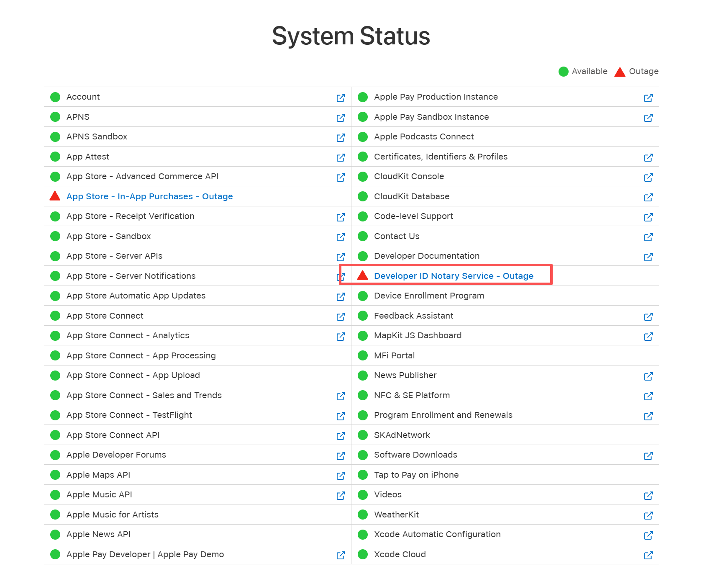The height and width of the screenshot is (579, 728).
Task: Open external link icon for Account
Action: [341, 98]
